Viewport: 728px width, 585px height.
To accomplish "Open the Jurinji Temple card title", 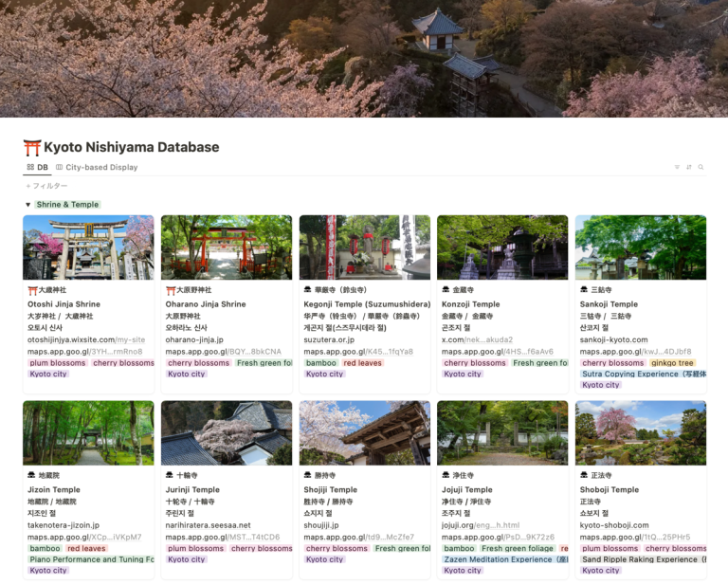I will pos(192,490).
